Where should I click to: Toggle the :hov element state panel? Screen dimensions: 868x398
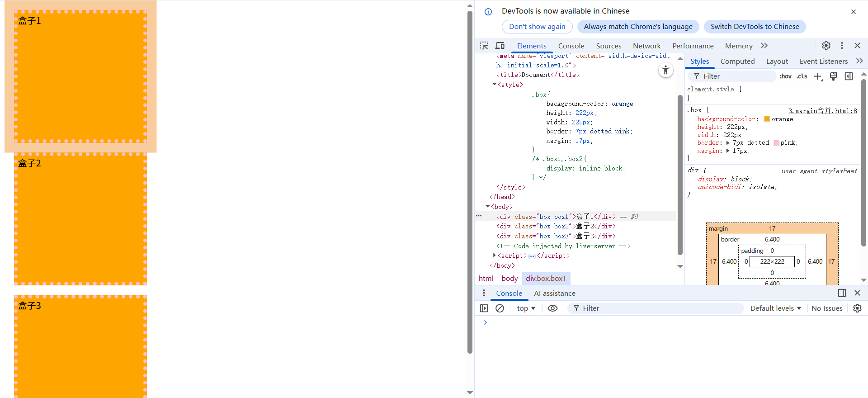click(x=786, y=76)
